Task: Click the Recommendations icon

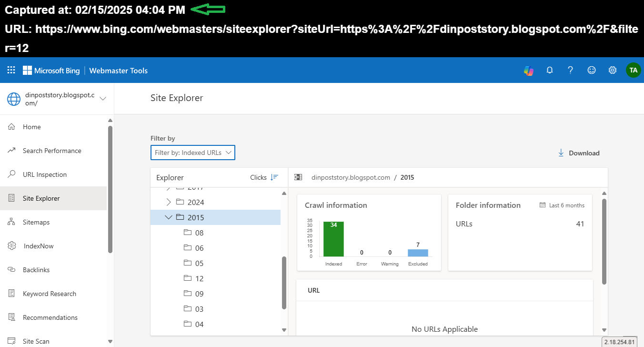Action: (12, 317)
